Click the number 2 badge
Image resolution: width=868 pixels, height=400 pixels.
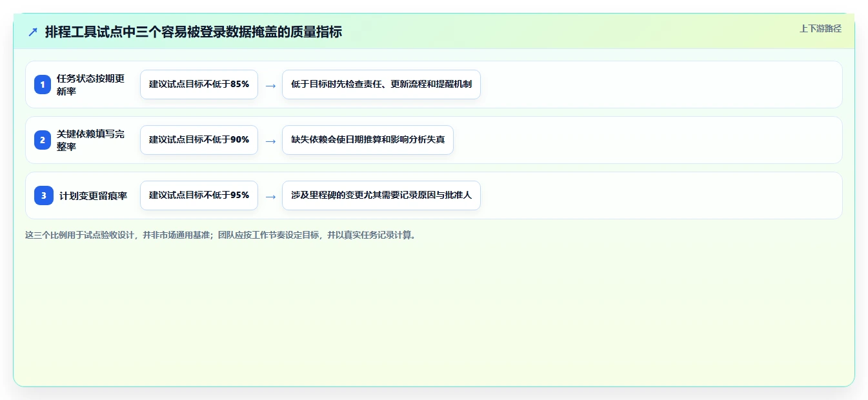pyautogui.click(x=43, y=140)
